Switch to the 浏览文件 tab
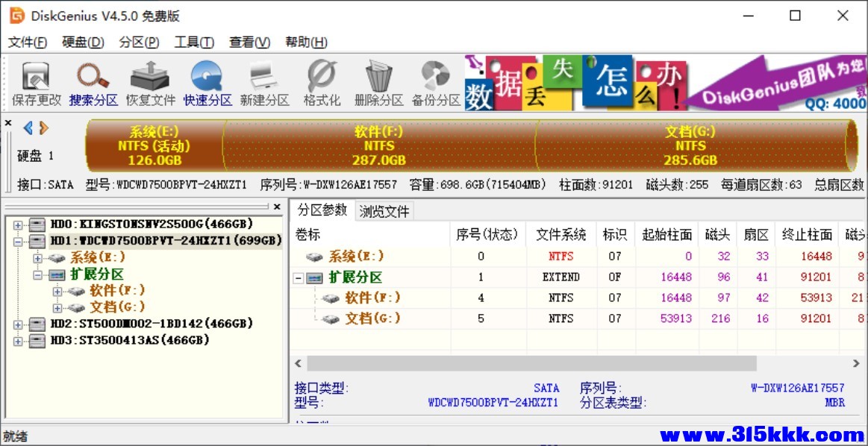 pos(384,211)
